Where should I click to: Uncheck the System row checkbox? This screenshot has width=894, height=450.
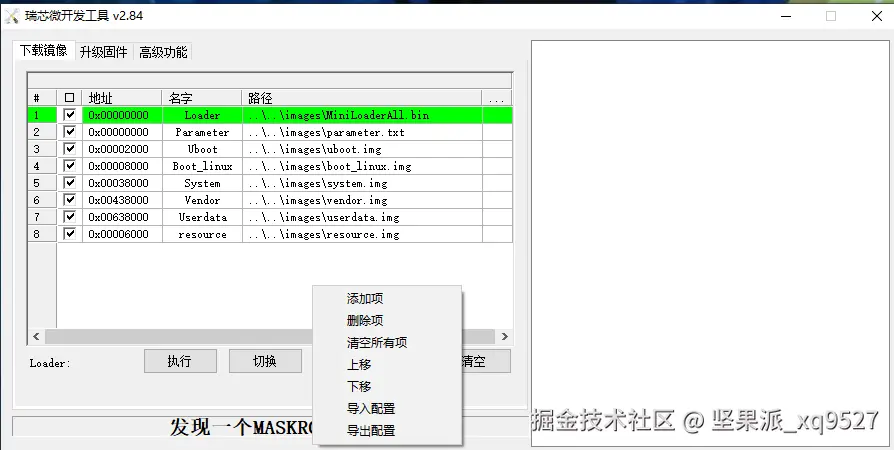click(70, 183)
